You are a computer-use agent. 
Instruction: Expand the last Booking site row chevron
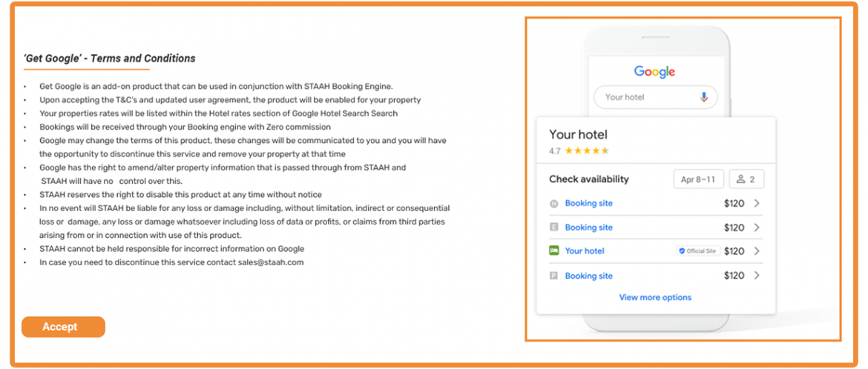coord(757,276)
